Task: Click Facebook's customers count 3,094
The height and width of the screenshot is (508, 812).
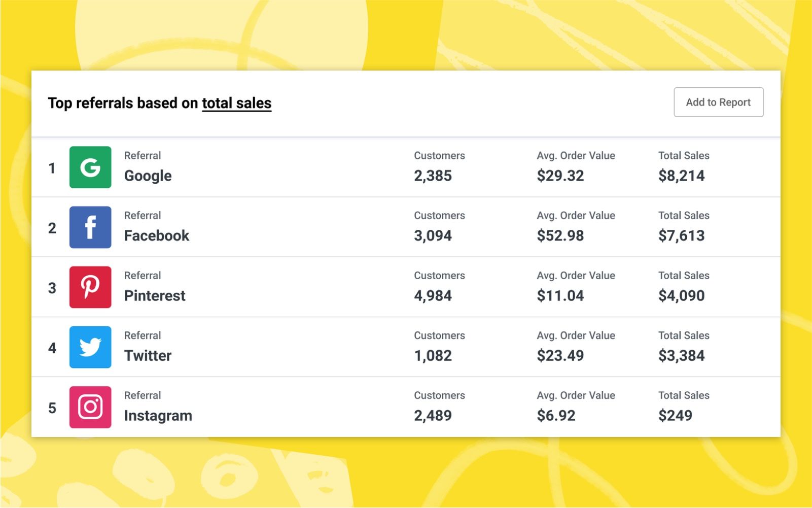Action: coord(433,235)
